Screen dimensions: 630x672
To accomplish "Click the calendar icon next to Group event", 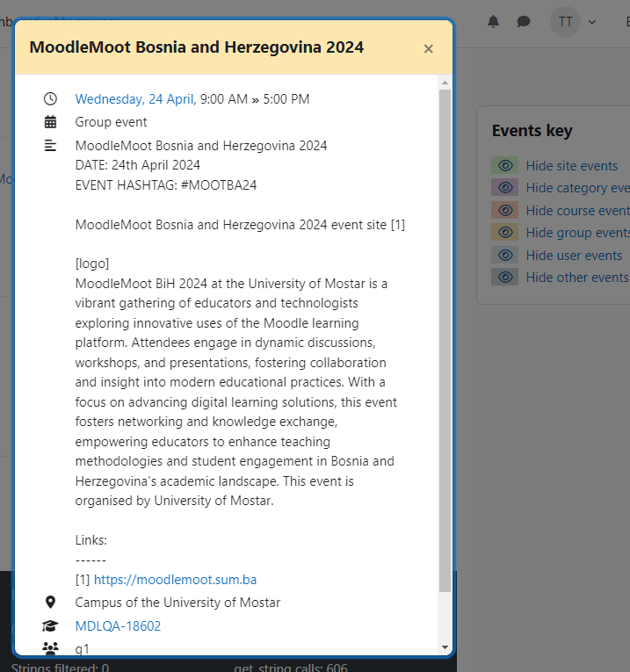I will pyautogui.click(x=50, y=122).
